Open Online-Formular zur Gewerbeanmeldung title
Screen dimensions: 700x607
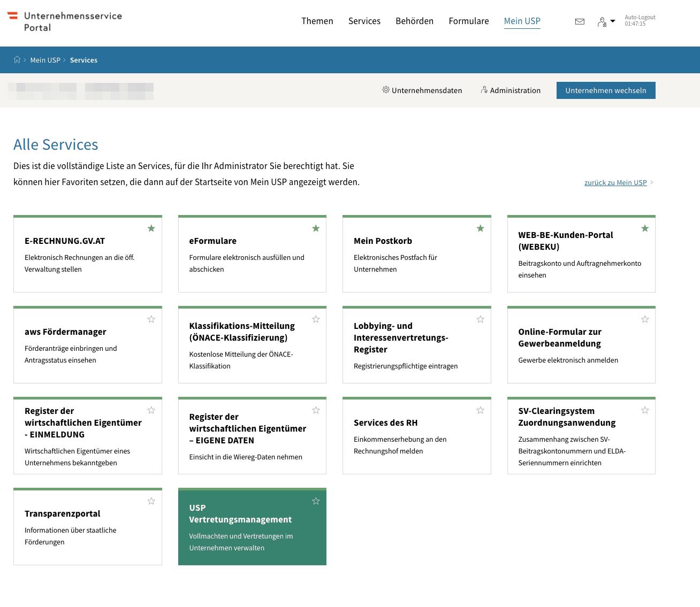560,337
